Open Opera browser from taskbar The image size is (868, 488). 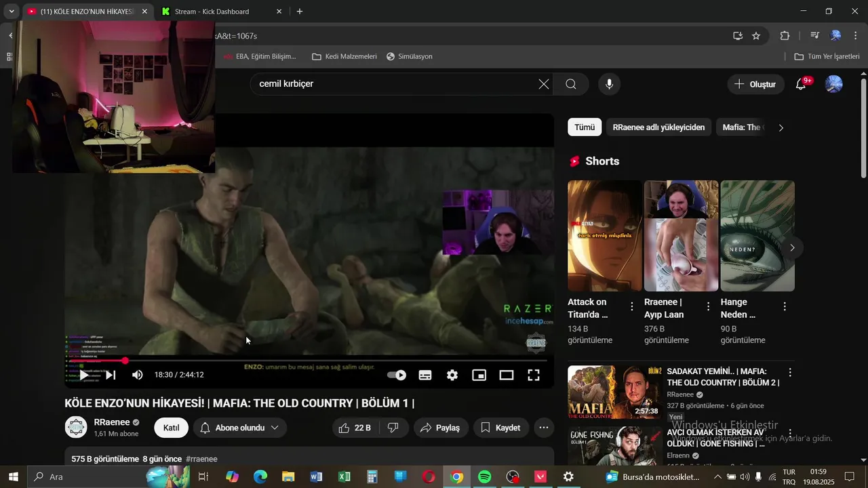point(429,477)
